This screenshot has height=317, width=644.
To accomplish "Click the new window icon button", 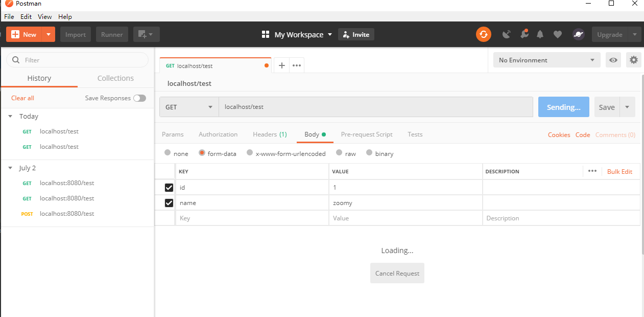I will tap(147, 34).
